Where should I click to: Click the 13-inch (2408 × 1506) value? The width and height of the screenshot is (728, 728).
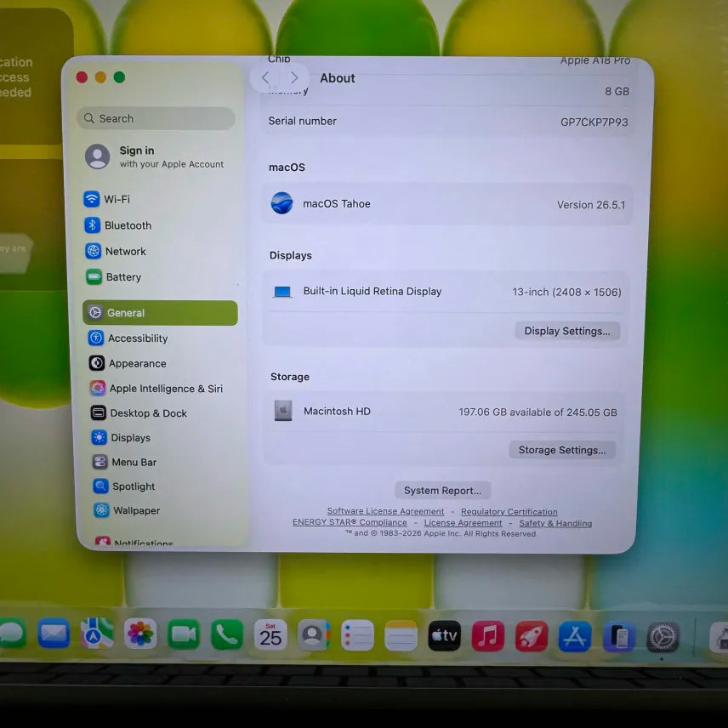(x=567, y=292)
